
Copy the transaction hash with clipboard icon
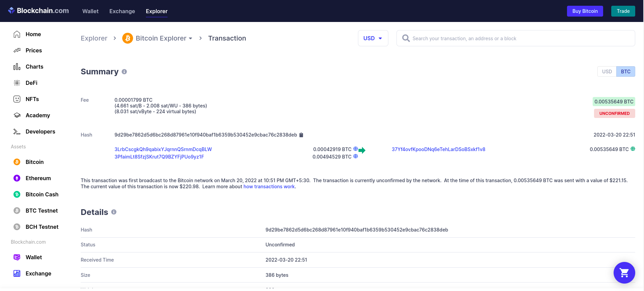tap(301, 135)
